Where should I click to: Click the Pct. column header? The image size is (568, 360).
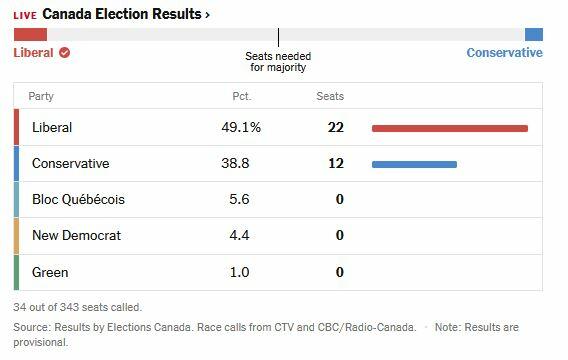point(242,96)
